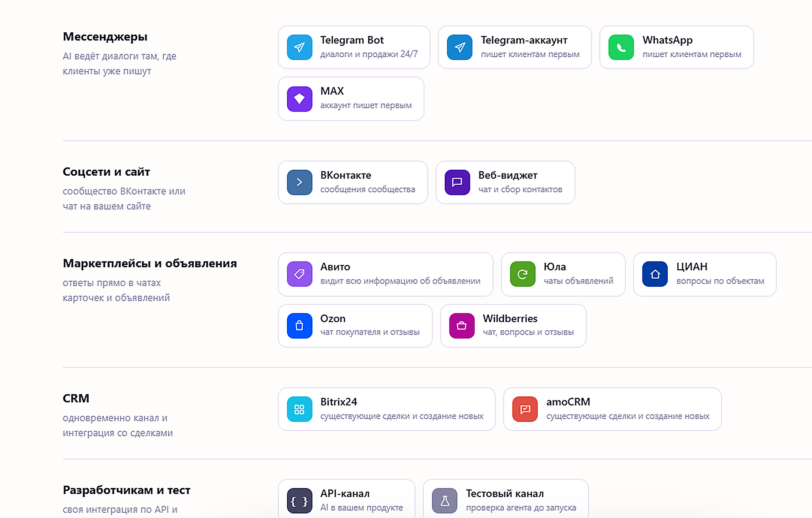This screenshot has height=518, width=812.
Task: Choose the Bitrix24 CRM title
Action: pyautogui.click(x=338, y=402)
